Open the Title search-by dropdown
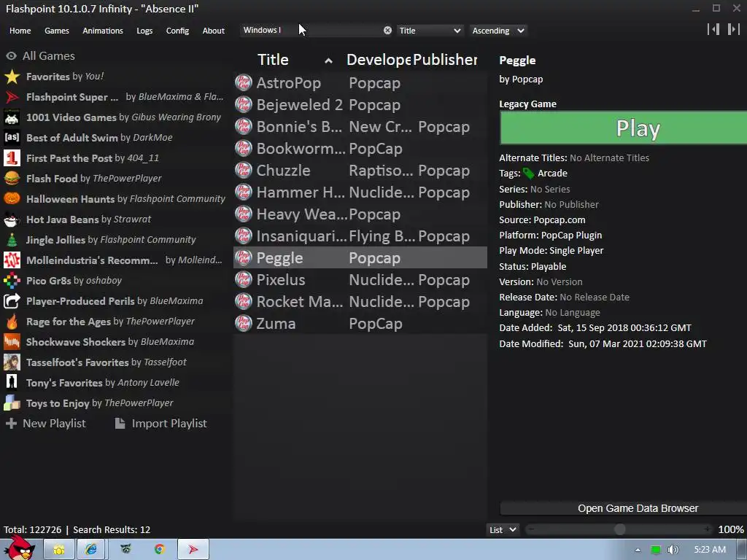Image resolution: width=747 pixels, height=560 pixels. [429, 31]
